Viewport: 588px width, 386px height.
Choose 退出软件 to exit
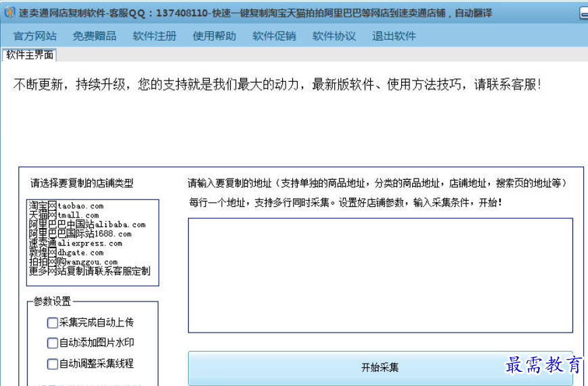394,36
